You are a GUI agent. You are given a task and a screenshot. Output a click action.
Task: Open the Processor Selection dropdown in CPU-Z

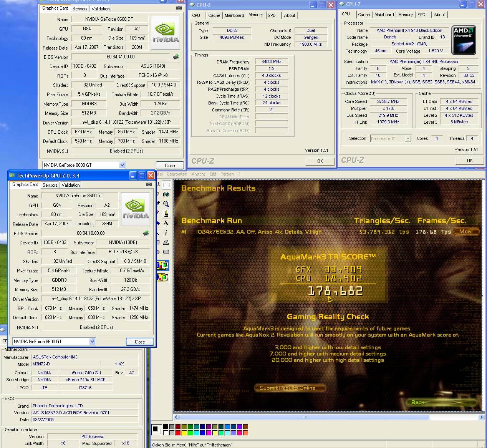click(408, 139)
